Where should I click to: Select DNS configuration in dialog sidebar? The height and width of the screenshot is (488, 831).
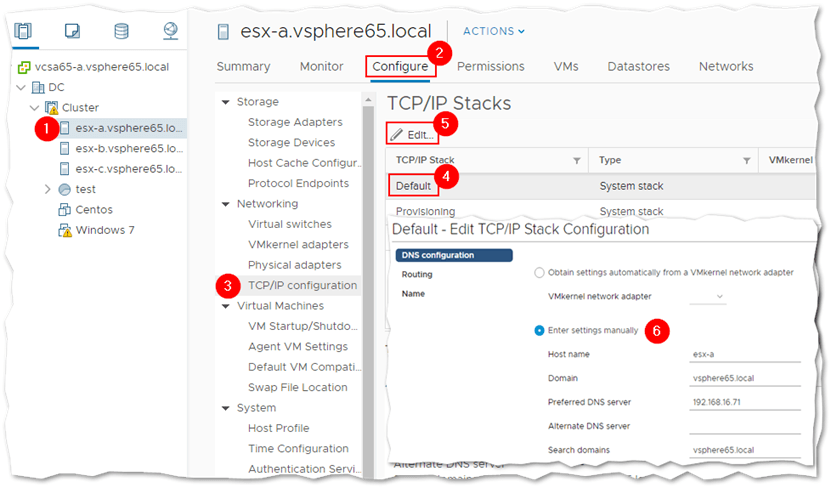(454, 255)
